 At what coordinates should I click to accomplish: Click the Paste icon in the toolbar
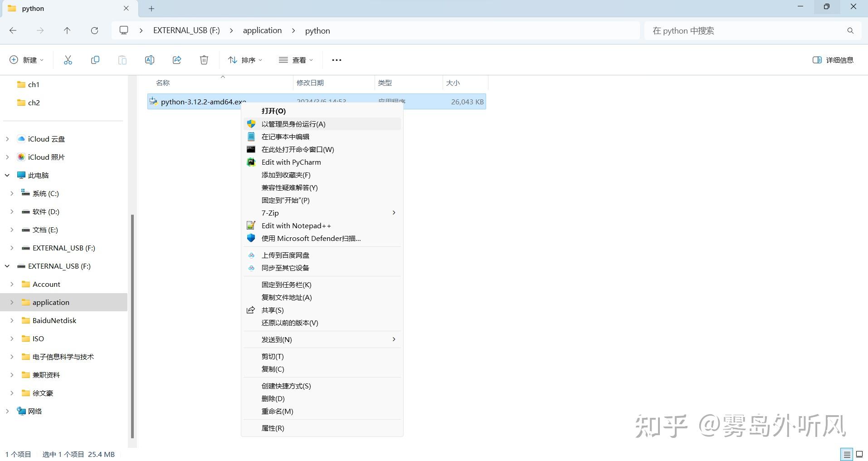point(122,59)
